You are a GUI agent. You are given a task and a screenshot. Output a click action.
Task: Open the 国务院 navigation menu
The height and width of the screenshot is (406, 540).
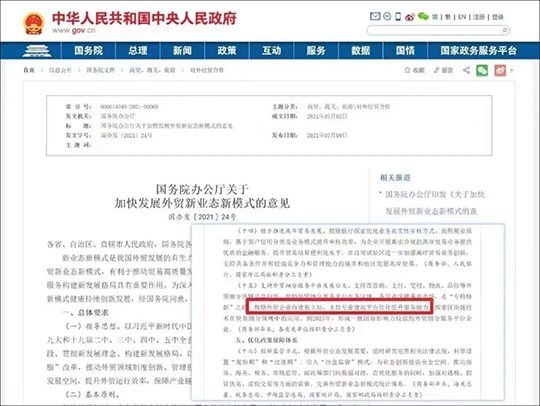point(89,51)
